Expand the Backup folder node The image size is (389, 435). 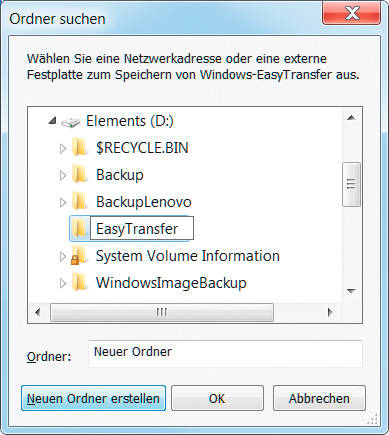point(63,175)
